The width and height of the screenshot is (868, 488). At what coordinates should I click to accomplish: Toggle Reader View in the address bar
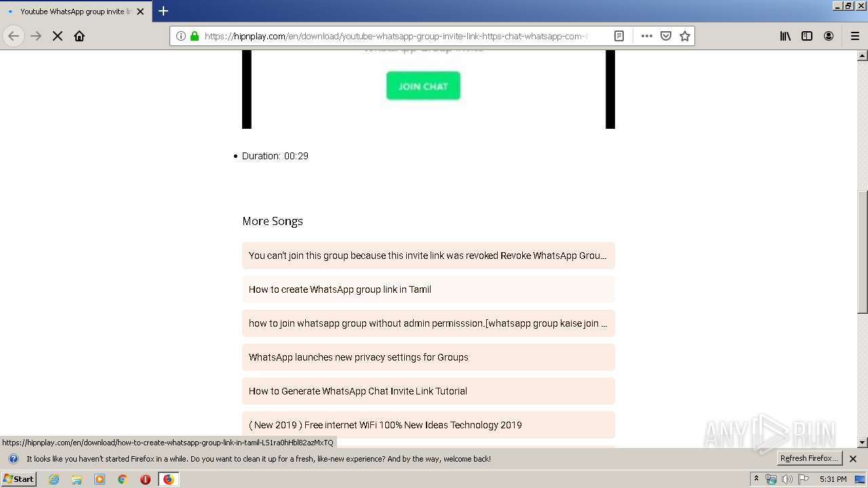pos(619,36)
